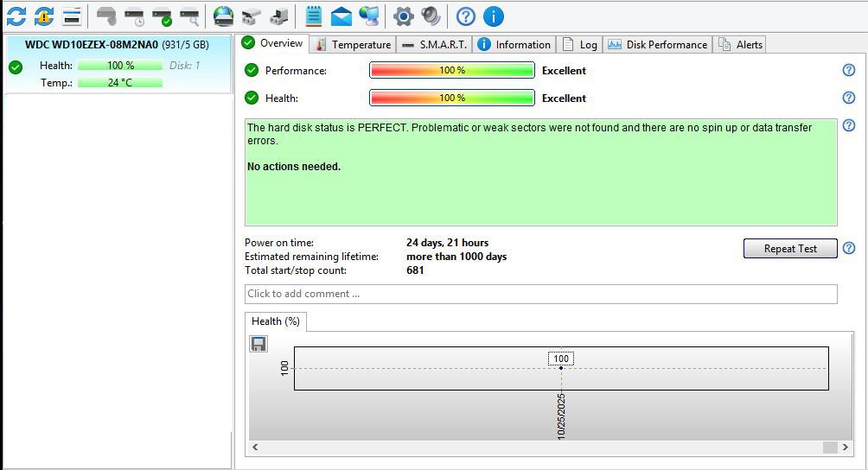868x470 pixels.
Task: Click the blue info circle in toolbar
Action: coord(493,16)
